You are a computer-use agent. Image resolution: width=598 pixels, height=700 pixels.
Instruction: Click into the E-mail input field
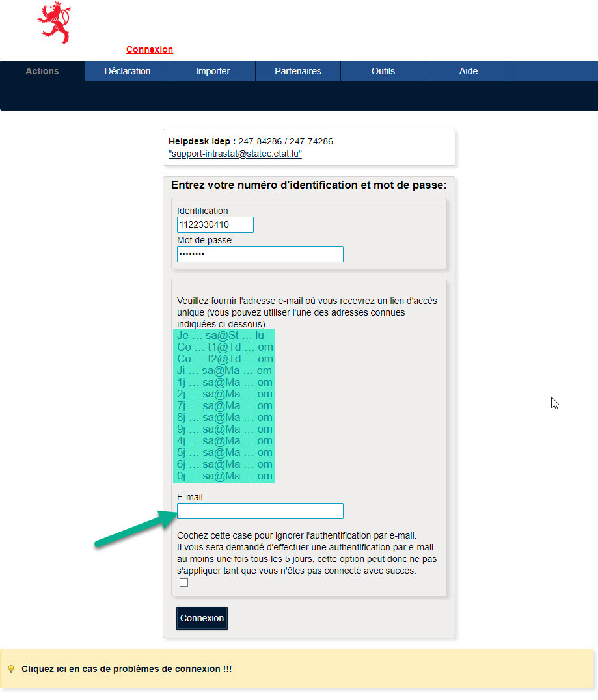coord(260,511)
